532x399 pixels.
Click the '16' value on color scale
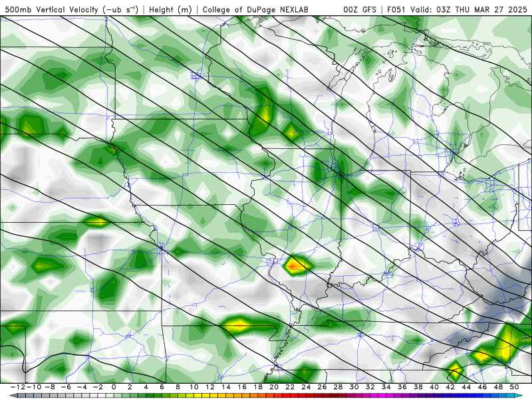point(242,387)
